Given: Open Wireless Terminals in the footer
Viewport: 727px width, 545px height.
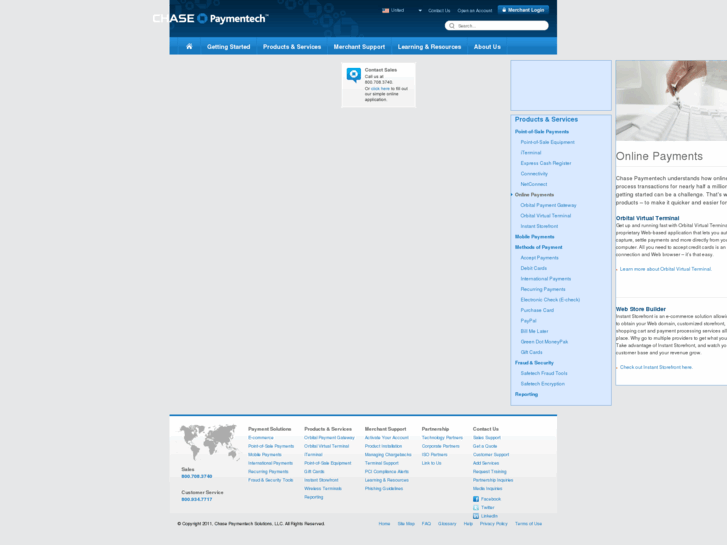Looking at the screenshot, I should pyautogui.click(x=323, y=489).
